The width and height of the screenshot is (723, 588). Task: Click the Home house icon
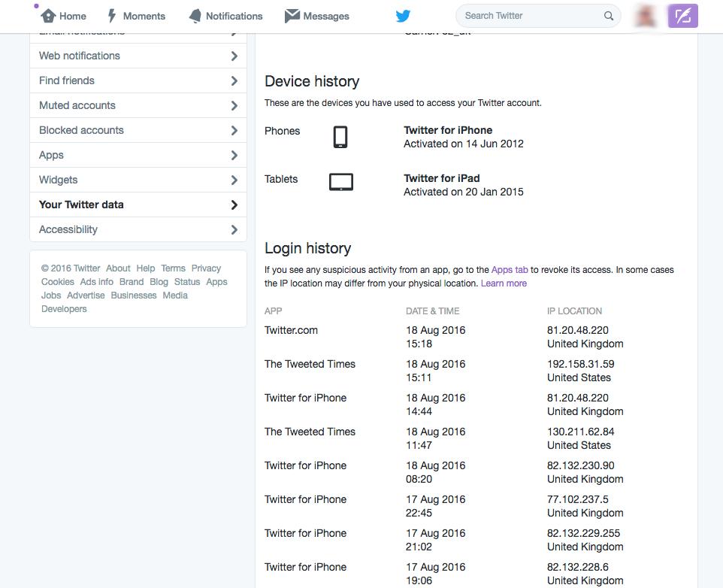point(48,16)
